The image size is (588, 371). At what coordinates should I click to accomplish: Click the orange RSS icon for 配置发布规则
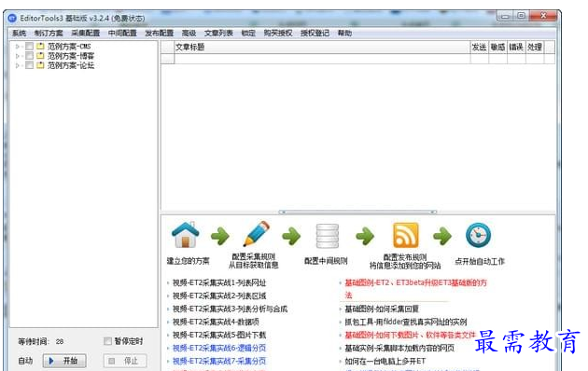coord(405,235)
